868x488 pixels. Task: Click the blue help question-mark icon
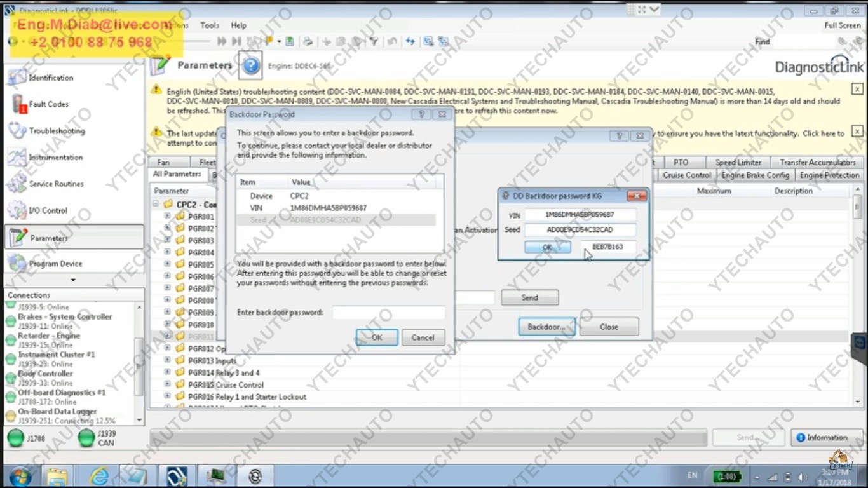pyautogui.click(x=251, y=65)
